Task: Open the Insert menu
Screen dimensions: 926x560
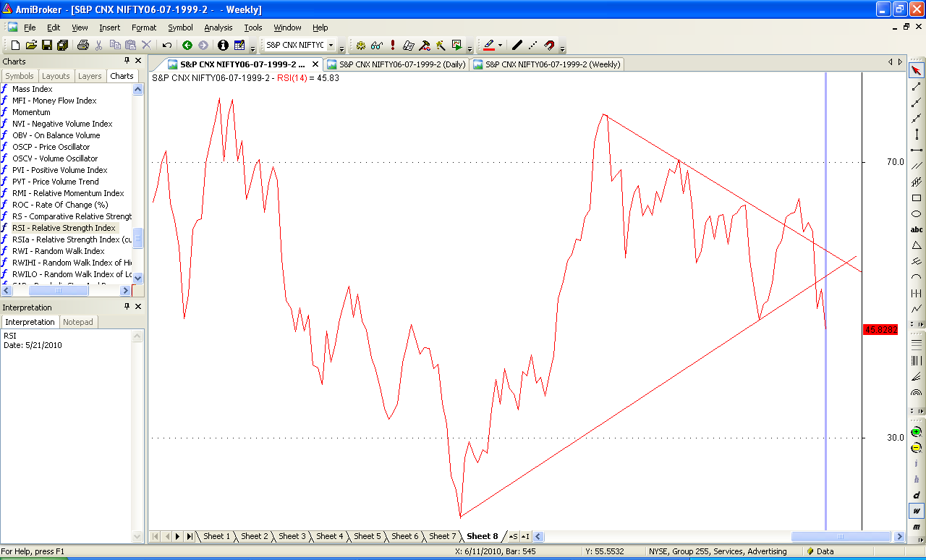Action: tap(110, 27)
